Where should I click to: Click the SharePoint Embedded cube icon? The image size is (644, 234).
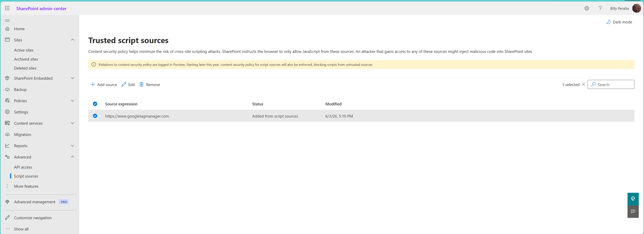[x=7, y=78]
